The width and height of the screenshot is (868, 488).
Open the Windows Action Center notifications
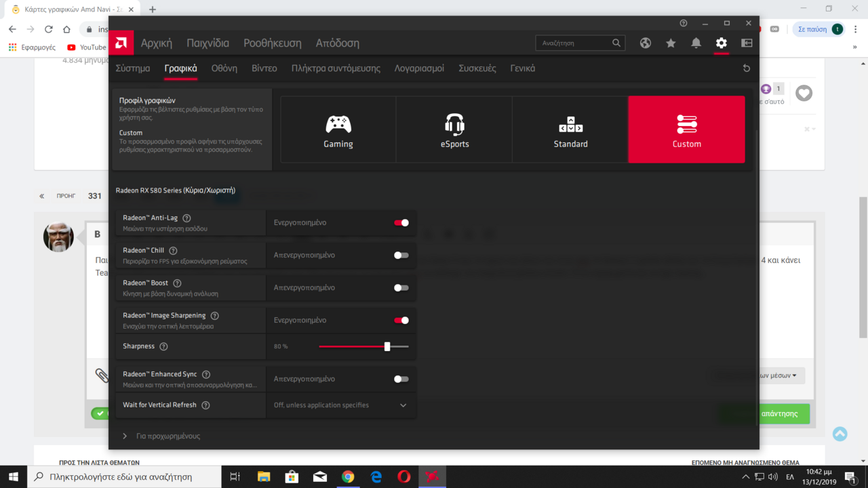coord(850,477)
